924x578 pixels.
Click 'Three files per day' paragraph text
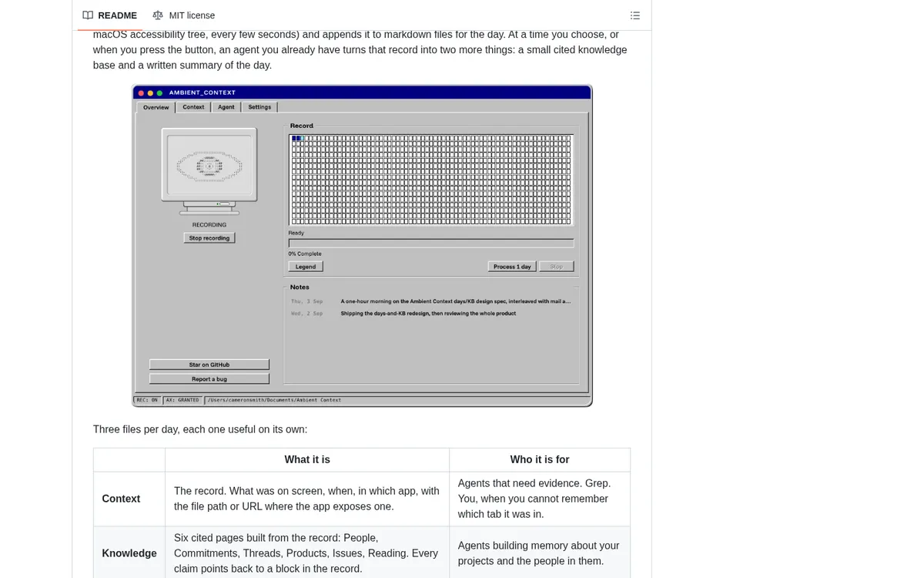[200, 429]
